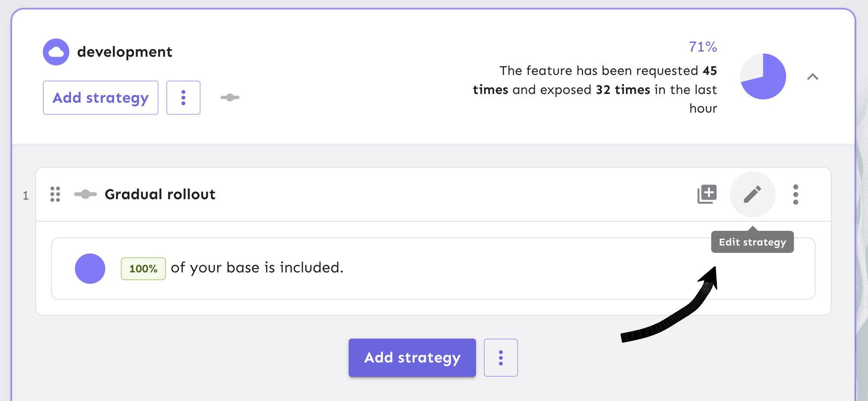This screenshot has width=868, height=401.
Task: Select the Gradual rollout strategy title
Action: pyautogui.click(x=160, y=194)
